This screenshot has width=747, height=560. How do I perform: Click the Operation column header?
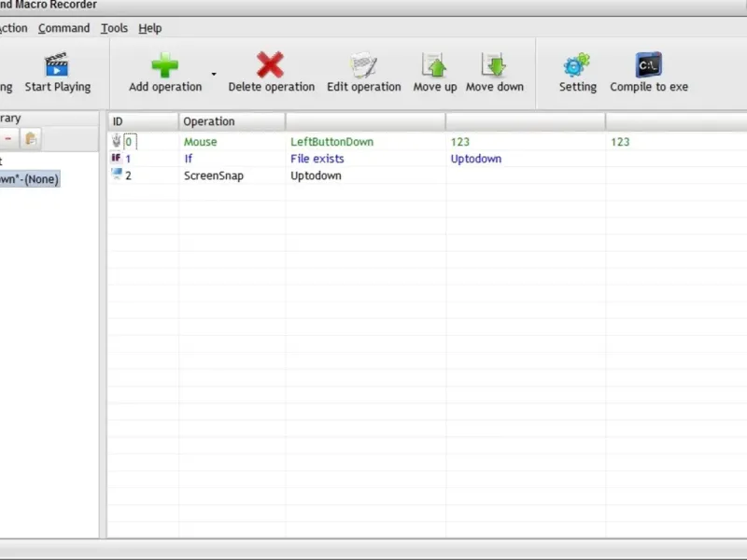232,121
